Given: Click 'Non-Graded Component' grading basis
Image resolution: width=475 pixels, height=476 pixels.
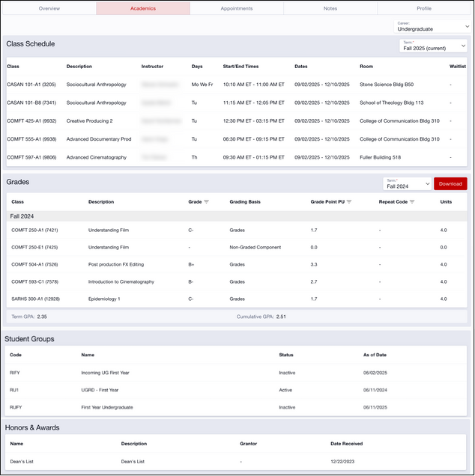Looking at the screenshot, I should (x=255, y=248).
